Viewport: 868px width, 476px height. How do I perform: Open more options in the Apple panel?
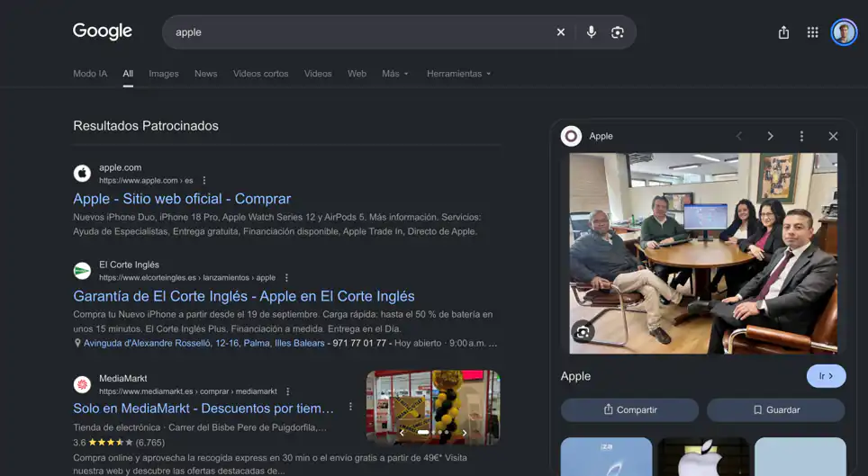click(801, 136)
